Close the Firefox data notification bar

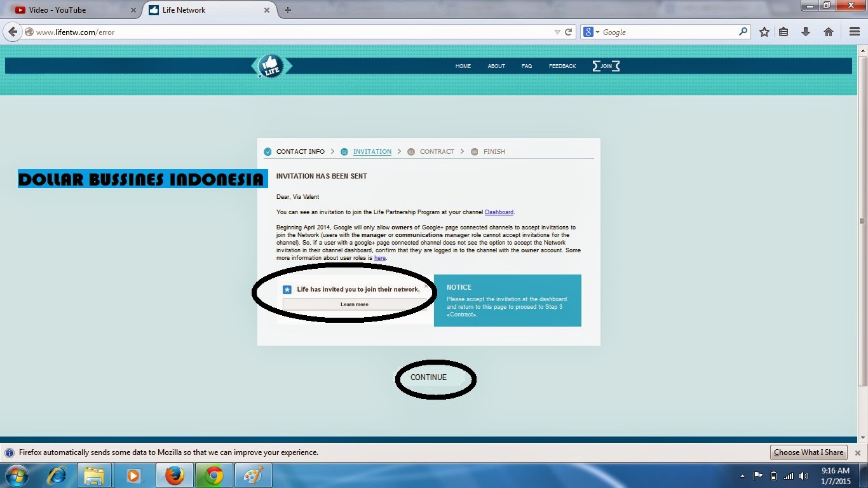[857, 453]
